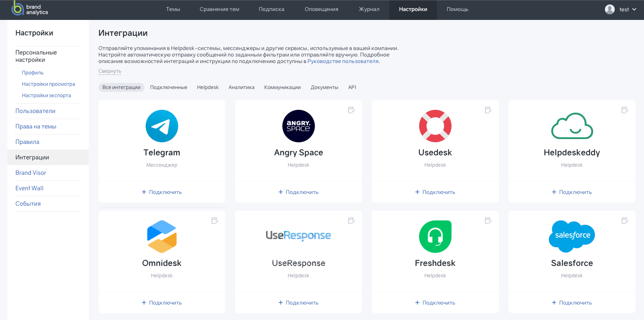Screen dimensions: 644x320
Task: Connect Usedesk with Подключить
Action: point(435,192)
